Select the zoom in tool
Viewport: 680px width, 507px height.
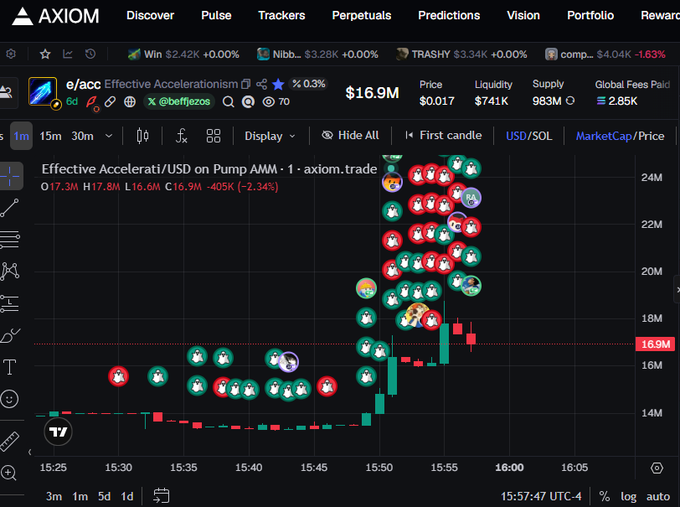(9, 473)
